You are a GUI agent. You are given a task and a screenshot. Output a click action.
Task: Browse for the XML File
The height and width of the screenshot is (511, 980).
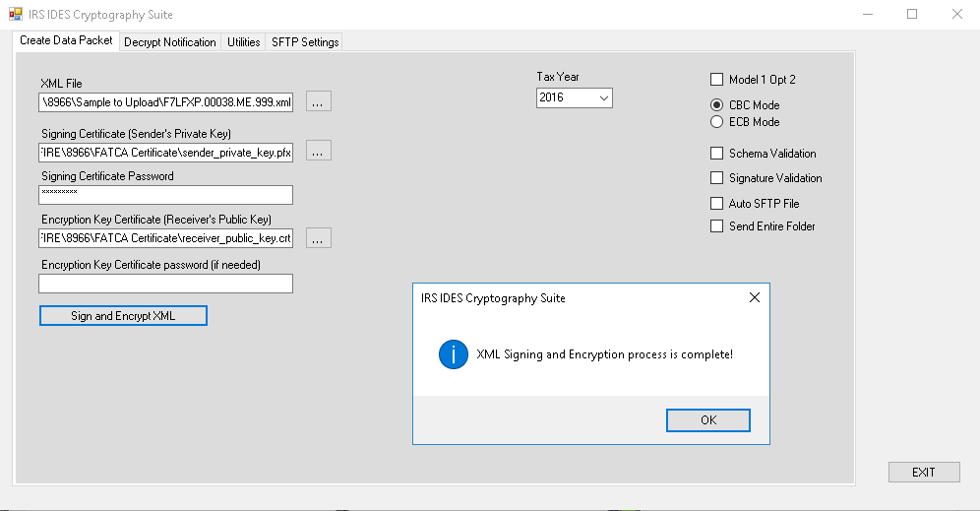point(318,101)
